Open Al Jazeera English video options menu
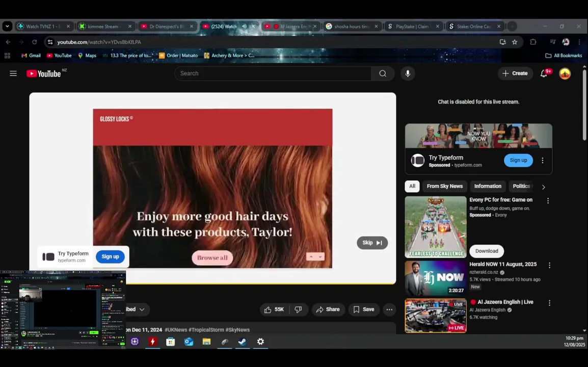 (549, 303)
